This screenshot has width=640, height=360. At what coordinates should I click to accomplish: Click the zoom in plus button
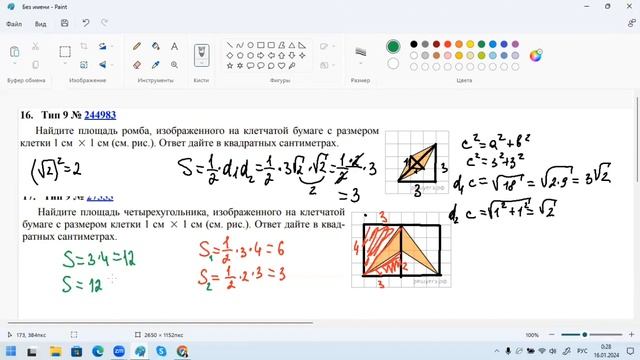point(631,335)
